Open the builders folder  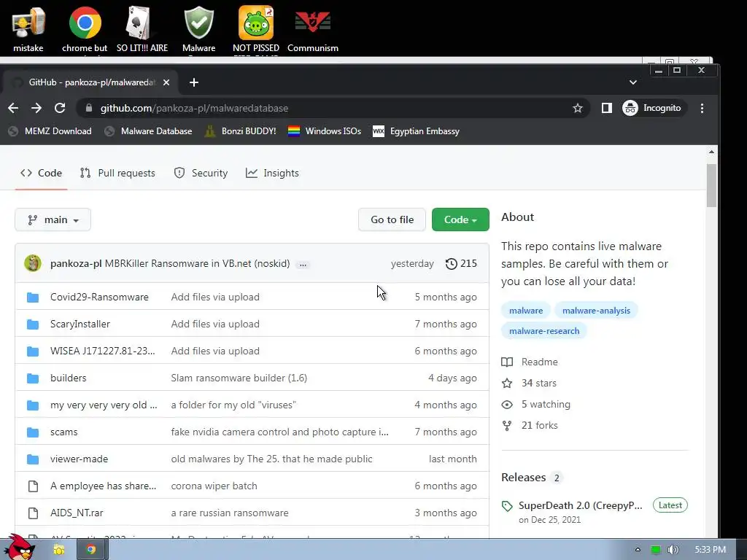pyautogui.click(x=68, y=378)
